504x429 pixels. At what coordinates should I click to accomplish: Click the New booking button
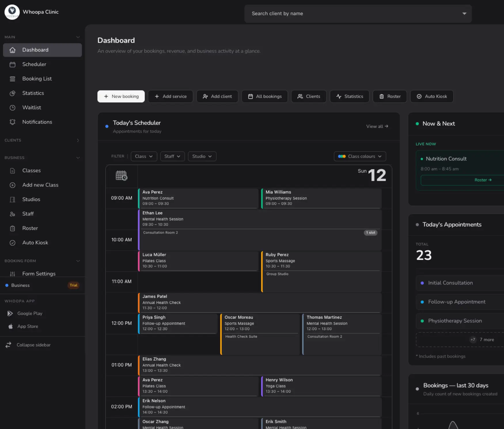[x=121, y=96]
